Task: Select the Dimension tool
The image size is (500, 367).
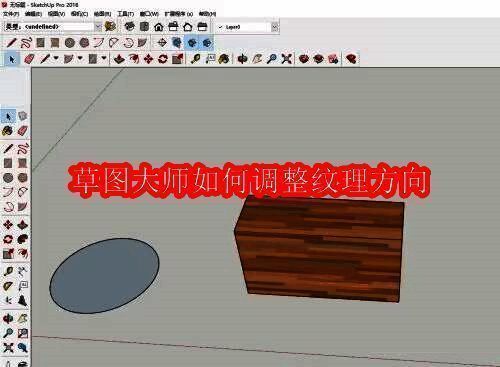Action: tap(22, 271)
